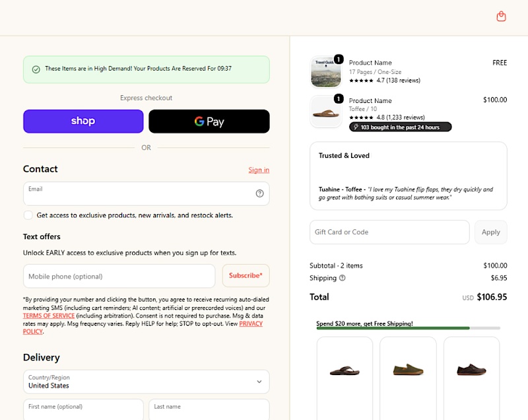
Task: Click the shipping info question mark icon
Action: click(342, 278)
